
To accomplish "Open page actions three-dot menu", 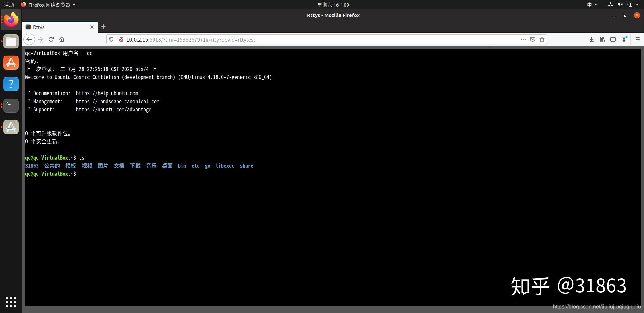I will (x=523, y=39).
